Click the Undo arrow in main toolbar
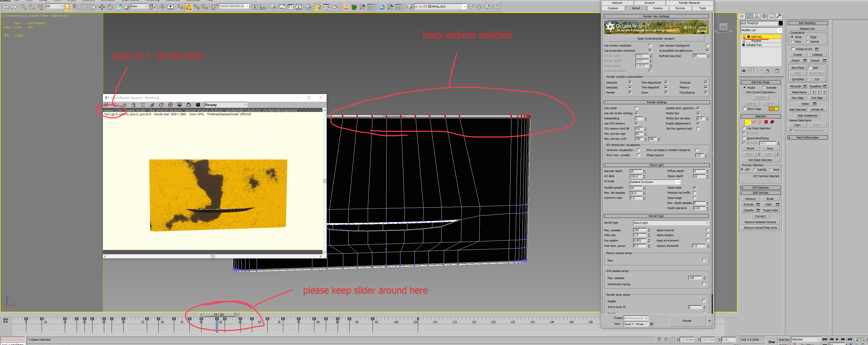The height and width of the screenshot is (345, 868). coord(6,7)
